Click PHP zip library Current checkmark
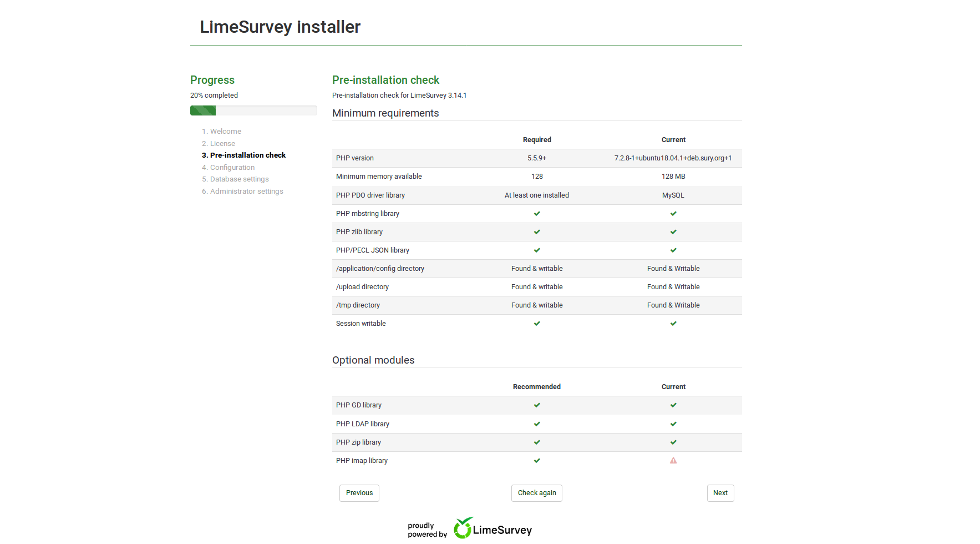 coord(673,442)
